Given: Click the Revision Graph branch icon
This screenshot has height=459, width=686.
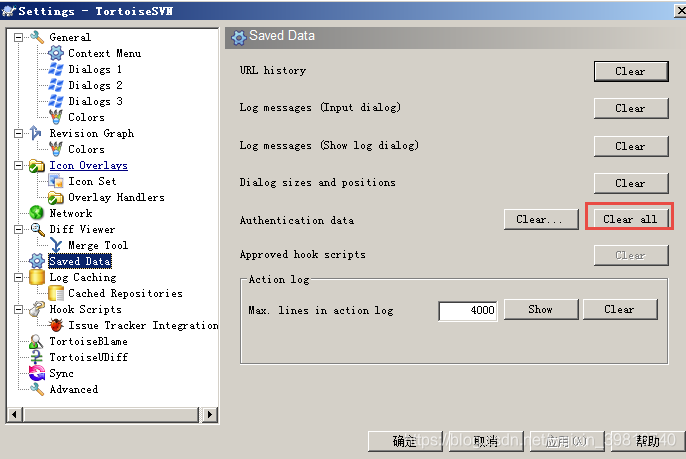Looking at the screenshot, I should point(36,133).
